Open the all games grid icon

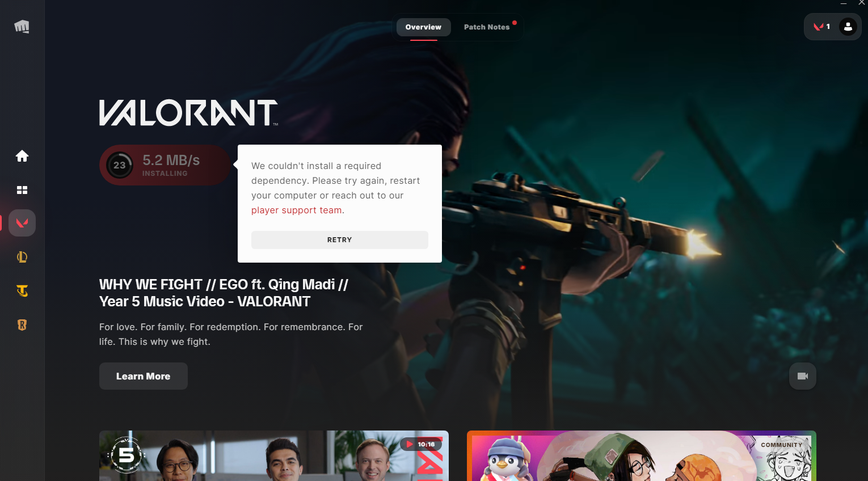coord(22,190)
